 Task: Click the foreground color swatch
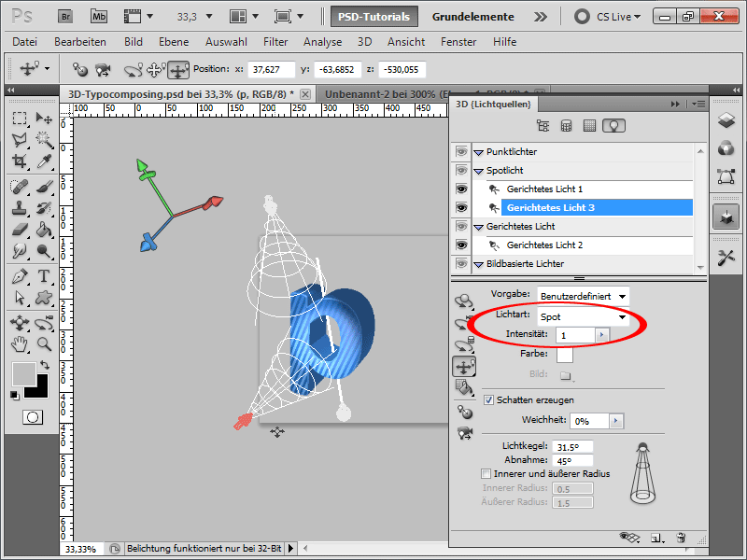coord(24,374)
